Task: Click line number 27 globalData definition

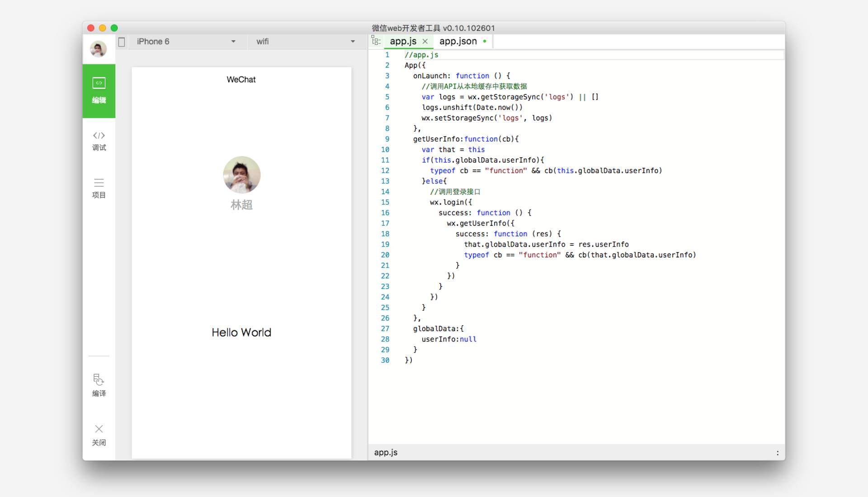Action: click(387, 329)
